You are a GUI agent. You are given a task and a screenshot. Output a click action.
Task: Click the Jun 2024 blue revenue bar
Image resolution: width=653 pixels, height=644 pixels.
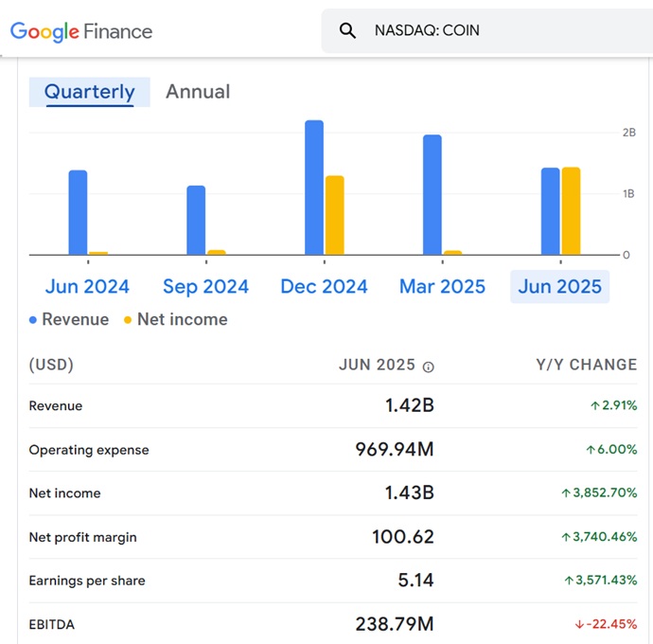[x=78, y=212]
